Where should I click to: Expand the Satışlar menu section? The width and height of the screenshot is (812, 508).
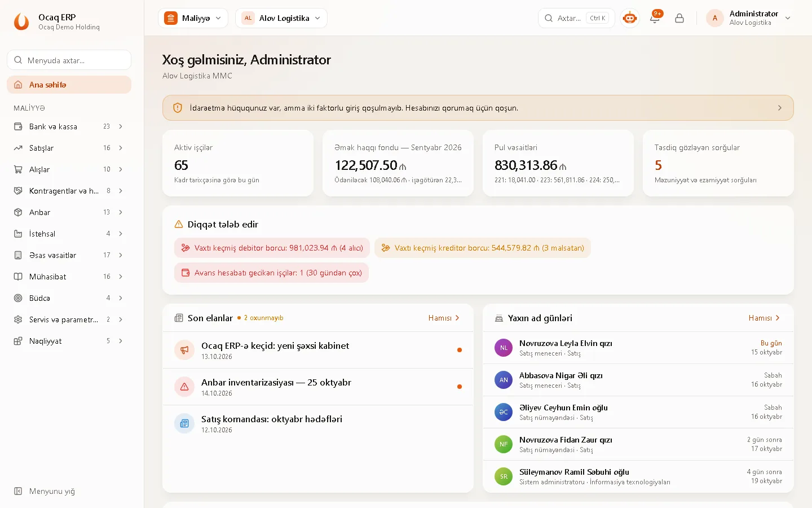click(x=121, y=148)
